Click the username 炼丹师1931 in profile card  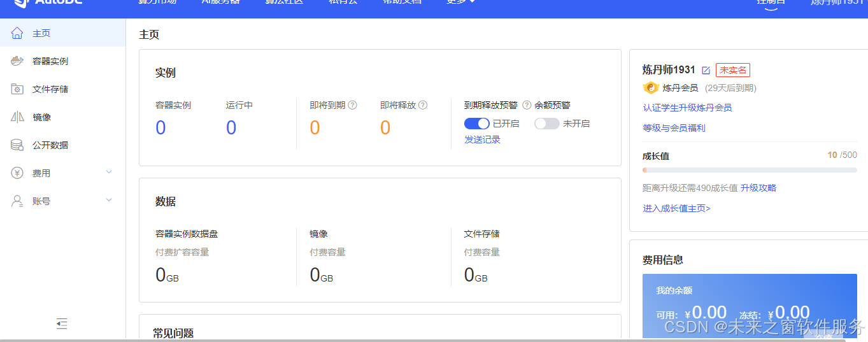tap(669, 69)
